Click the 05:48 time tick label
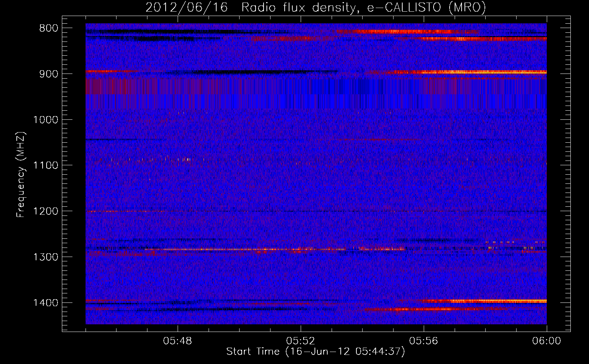Screen dimensions: 589x364 tap(177, 341)
